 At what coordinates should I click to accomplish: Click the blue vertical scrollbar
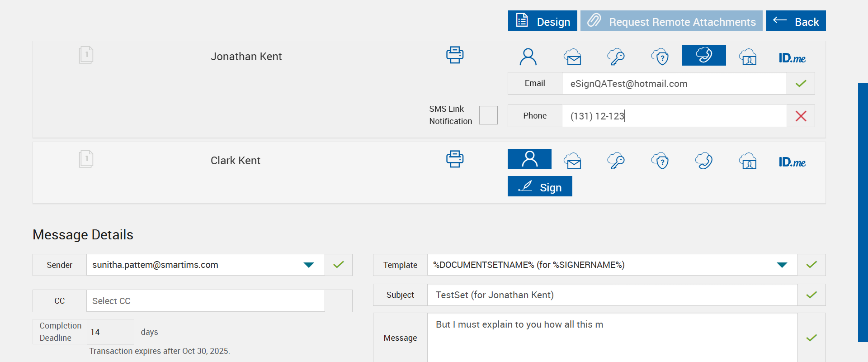(x=863, y=212)
